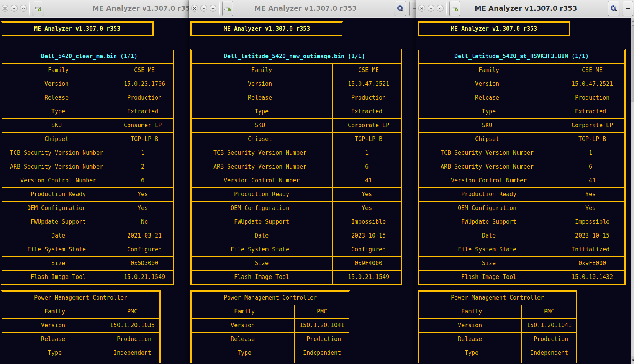Click the ARB Security Version Number value 2
This screenshot has width=634, height=364.
(143, 167)
